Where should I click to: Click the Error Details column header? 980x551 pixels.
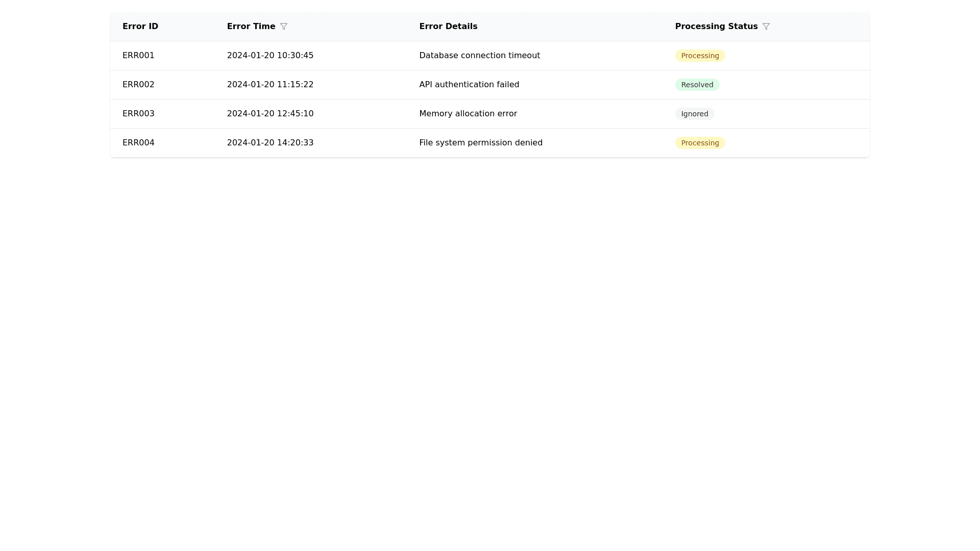tap(448, 27)
